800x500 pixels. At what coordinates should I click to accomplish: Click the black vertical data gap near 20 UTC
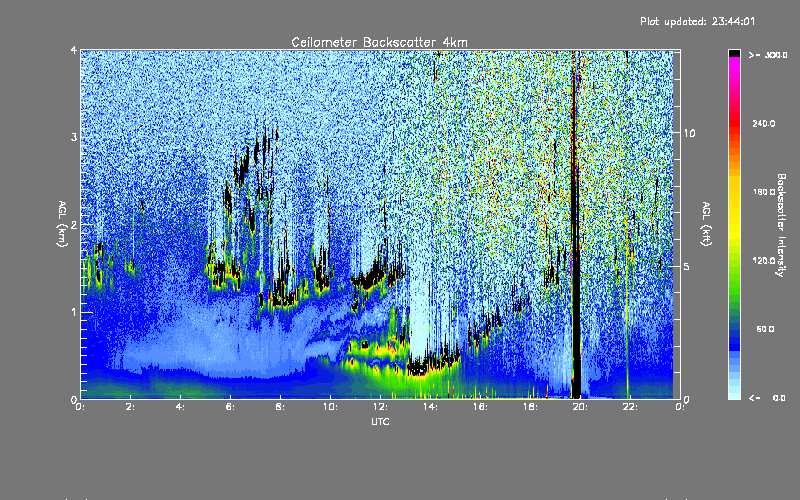(x=576, y=224)
